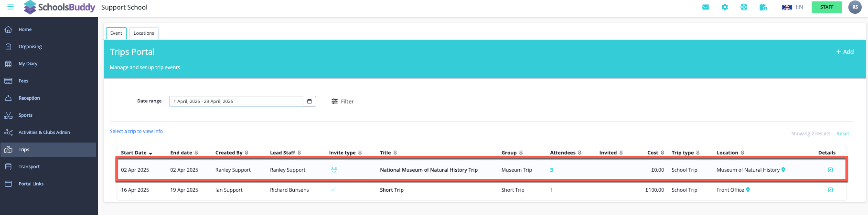Click attendees count 1 link
868x215 pixels.
(x=551, y=190)
